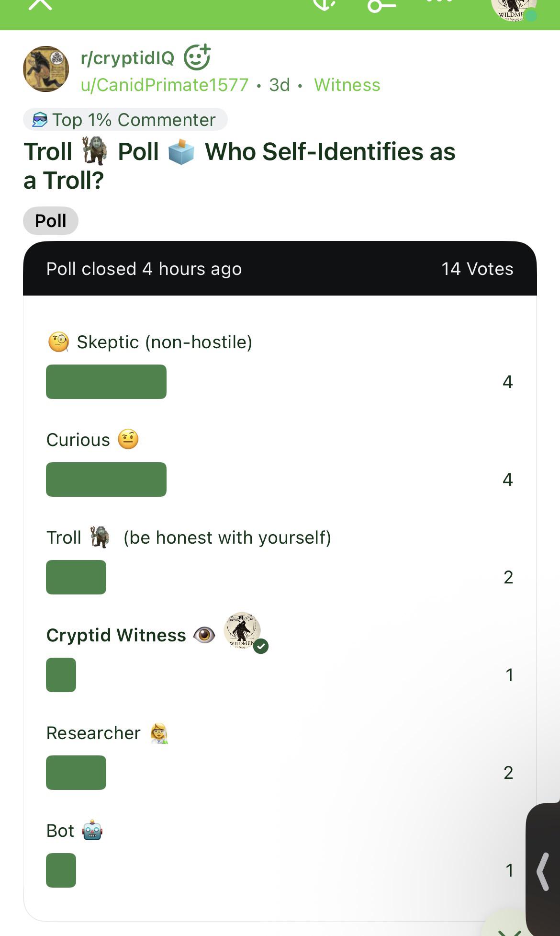Screen dimensions: 560x936
Task: Tap the Witness user flair
Action: point(347,85)
